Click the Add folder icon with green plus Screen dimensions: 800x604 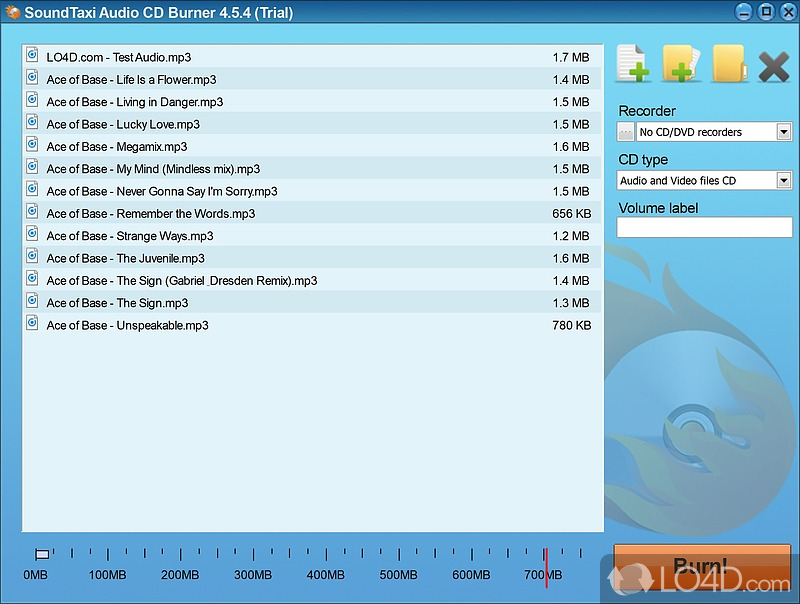[x=681, y=64]
